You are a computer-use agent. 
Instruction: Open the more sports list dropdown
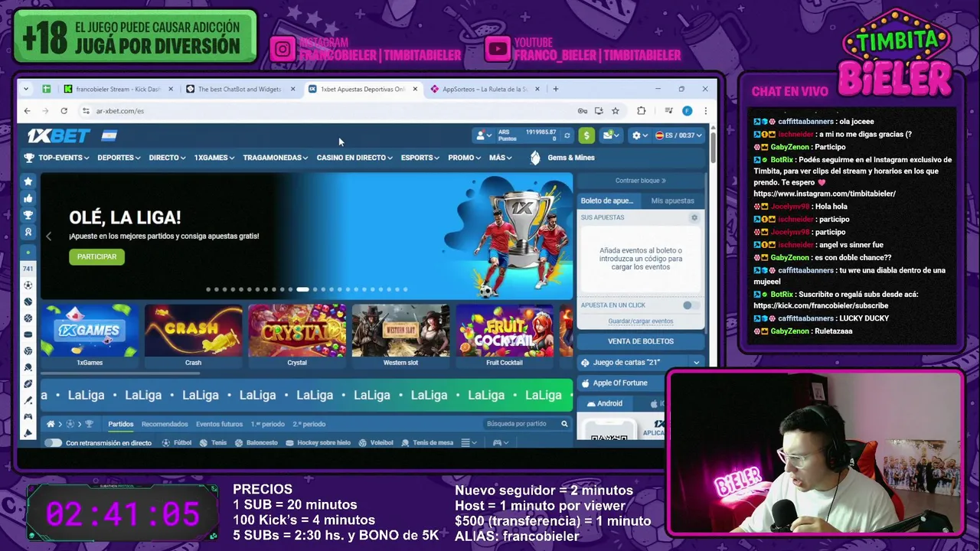[x=469, y=443]
